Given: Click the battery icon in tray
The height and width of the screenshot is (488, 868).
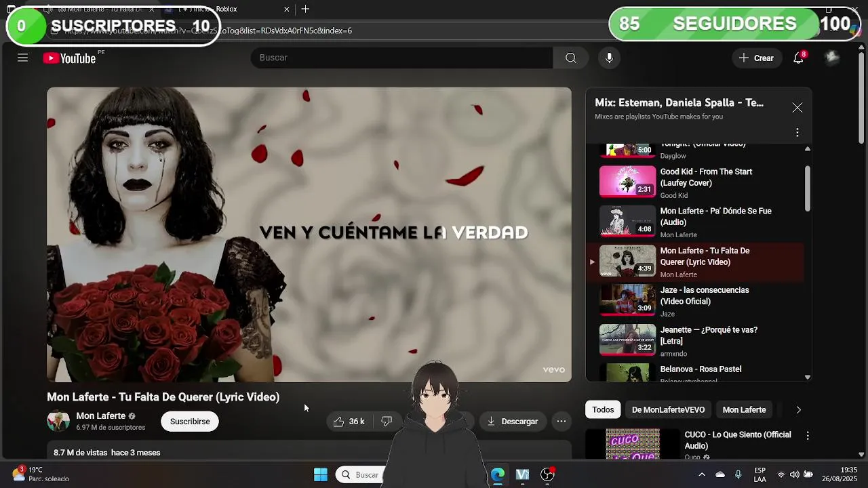Looking at the screenshot, I should tap(808, 474).
